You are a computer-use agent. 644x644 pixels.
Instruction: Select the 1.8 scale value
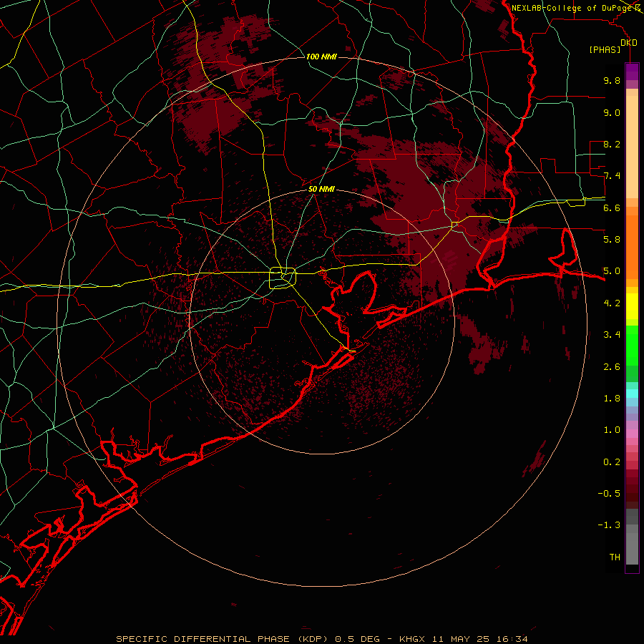pyautogui.click(x=612, y=399)
